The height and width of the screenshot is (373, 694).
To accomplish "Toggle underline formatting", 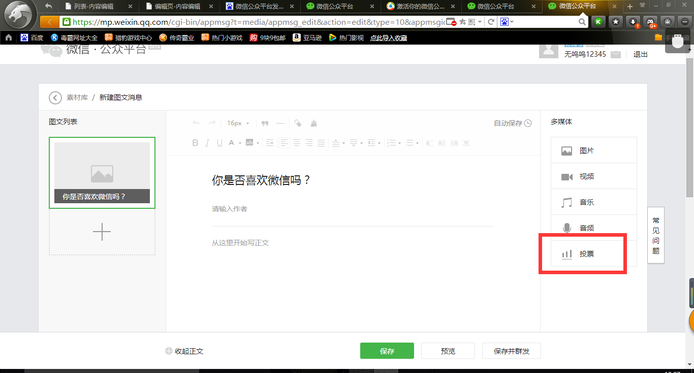I will pyautogui.click(x=220, y=143).
